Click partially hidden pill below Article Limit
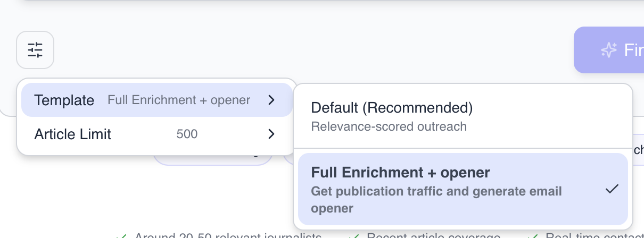This screenshot has height=238, width=644. click(213, 159)
